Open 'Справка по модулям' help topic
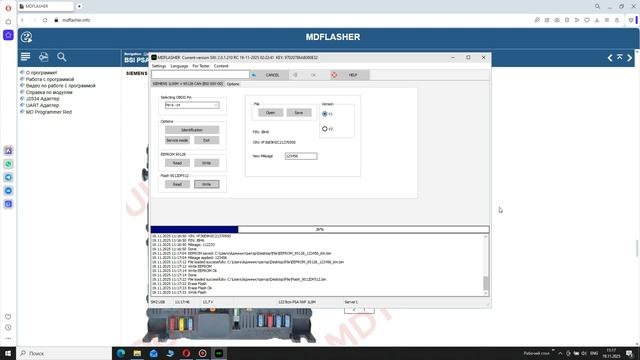 [x=49, y=92]
